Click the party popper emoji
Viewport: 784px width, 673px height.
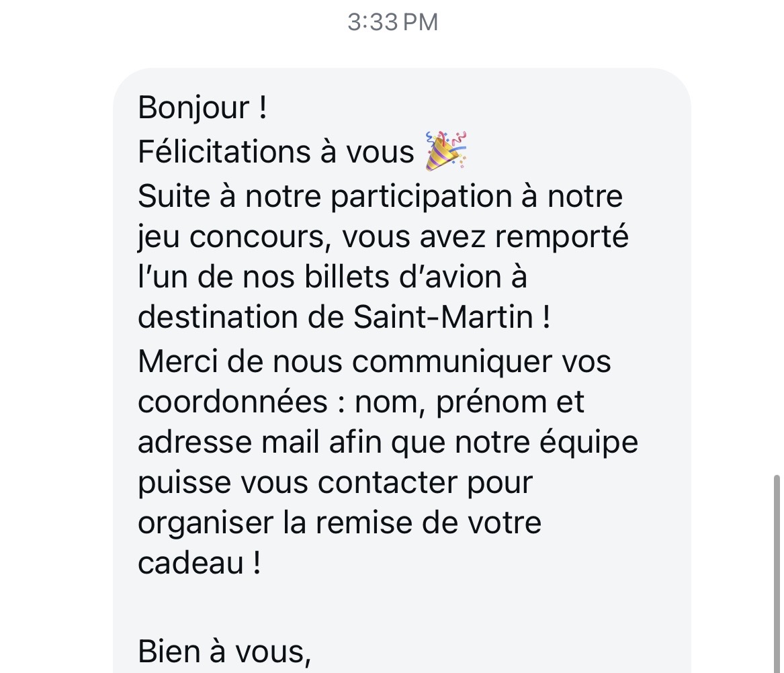point(445,151)
